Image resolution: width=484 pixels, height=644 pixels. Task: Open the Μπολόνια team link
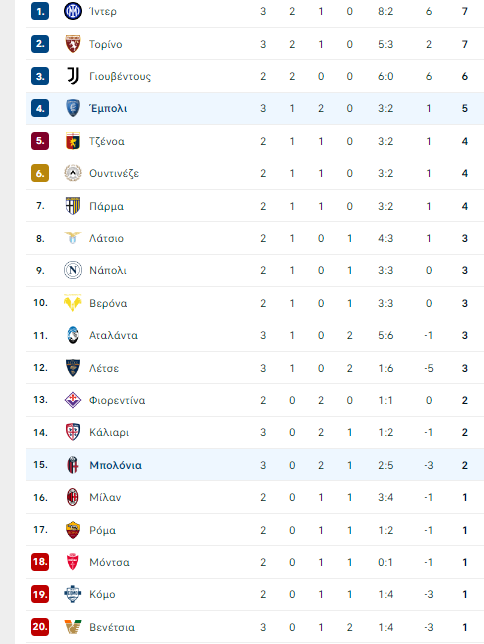[115, 465]
